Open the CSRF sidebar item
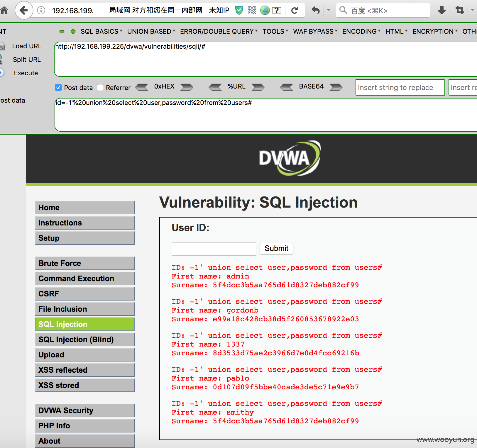The height and width of the screenshot is (448, 477). (85, 294)
